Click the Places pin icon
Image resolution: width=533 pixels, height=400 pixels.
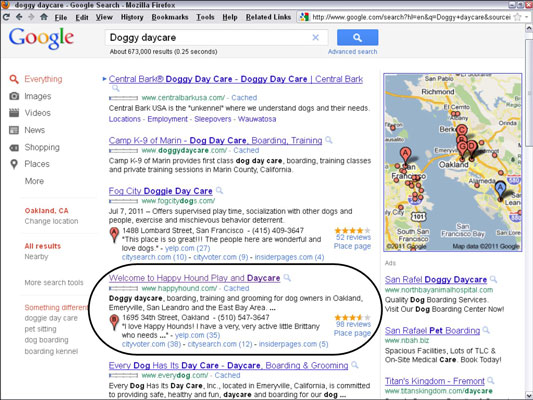[14, 164]
